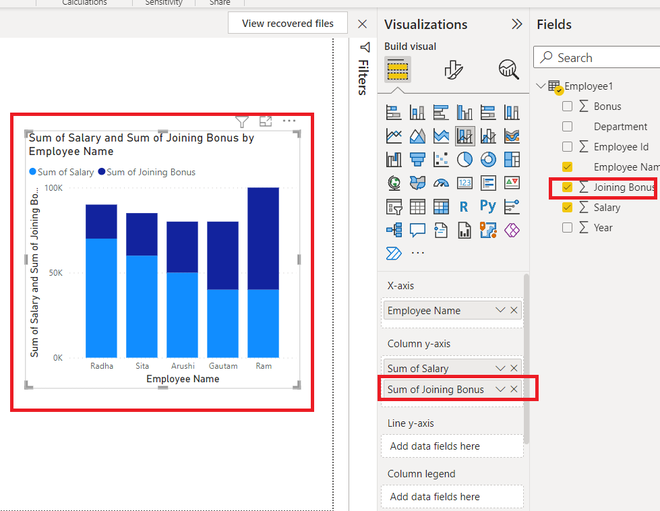The width and height of the screenshot is (660, 511).
Task: Select the Python visual
Action: click(488, 206)
